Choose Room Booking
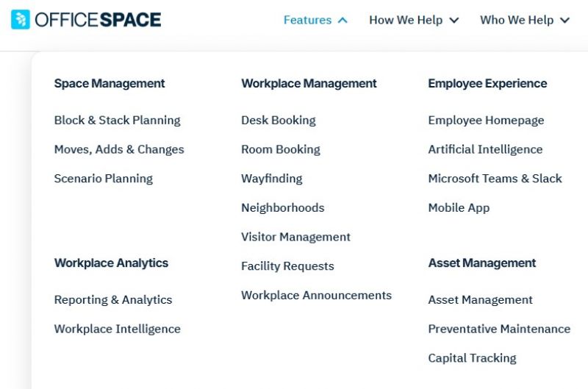This screenshot has width=588, height=389. (281, 150)
